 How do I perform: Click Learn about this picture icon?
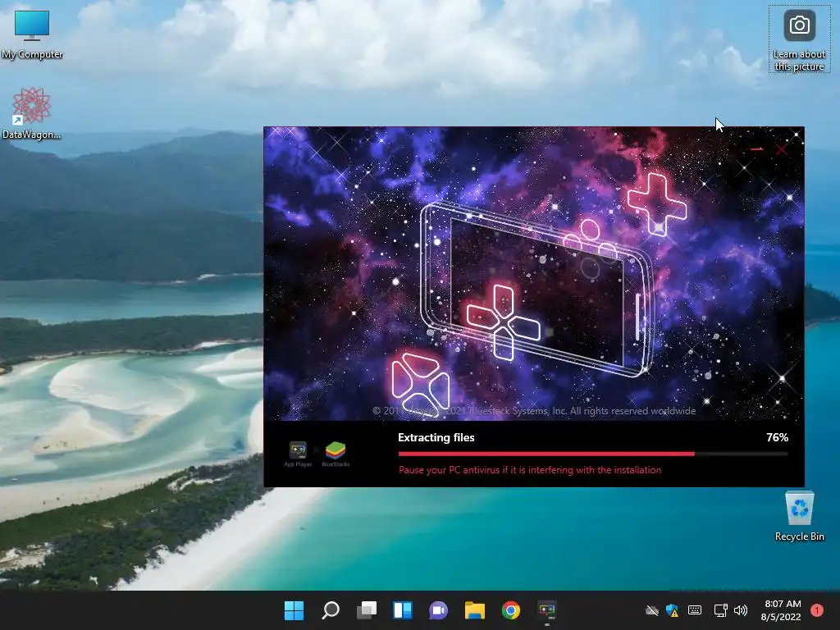799,39
